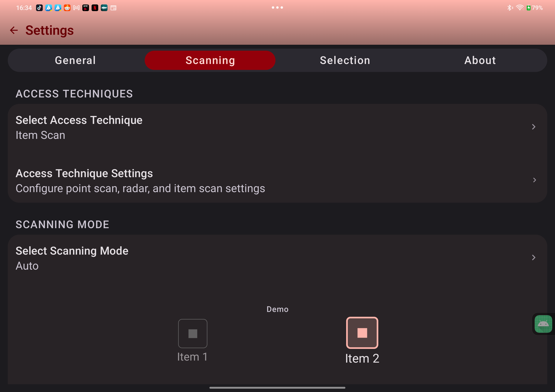Switch to the General tab
Viewport: 555px width, 392px height.
point(75,60)
